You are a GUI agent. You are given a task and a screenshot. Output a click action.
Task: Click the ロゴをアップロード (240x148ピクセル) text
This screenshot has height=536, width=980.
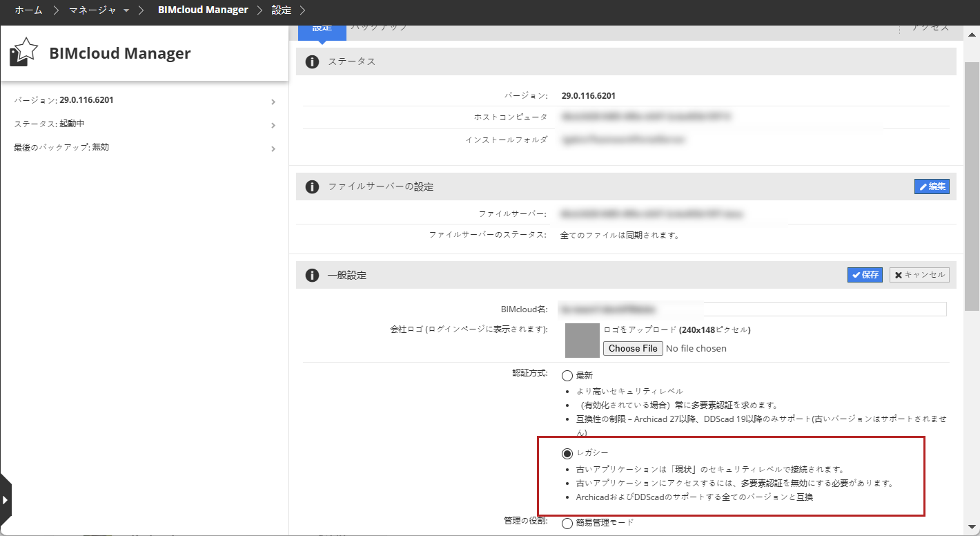[x=677, y=329]
